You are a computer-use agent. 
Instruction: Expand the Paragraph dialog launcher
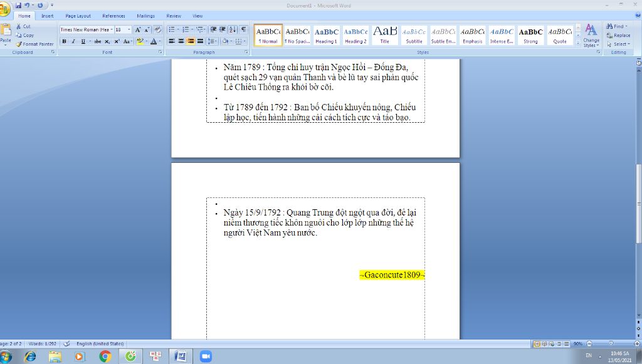pyautogui.click(x=246, y=53)
